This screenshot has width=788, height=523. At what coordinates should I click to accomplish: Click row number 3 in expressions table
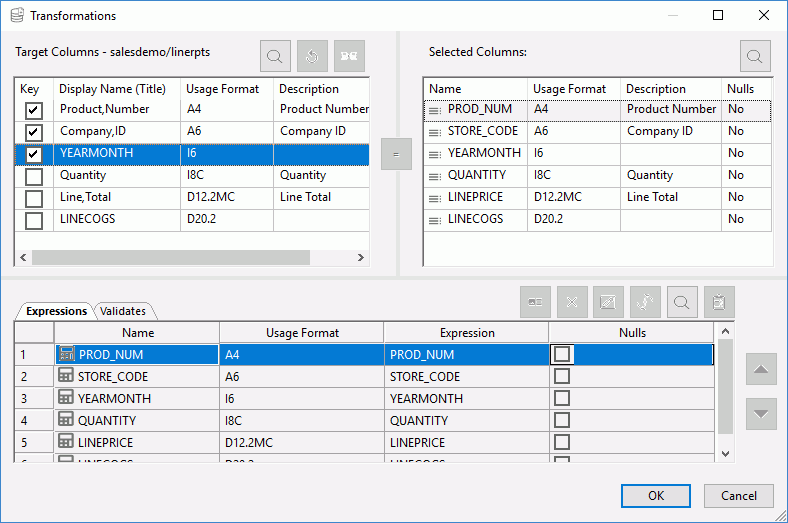[34, 399]
